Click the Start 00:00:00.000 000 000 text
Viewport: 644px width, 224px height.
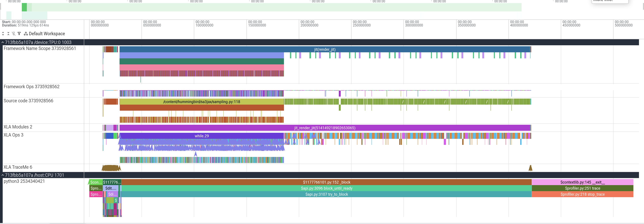coord(24,22)
